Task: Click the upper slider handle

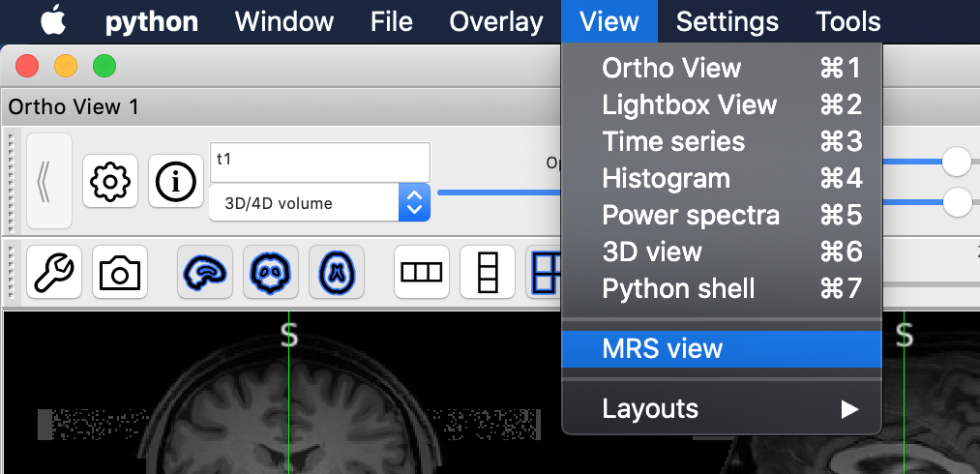Action: tap(956, 162)
